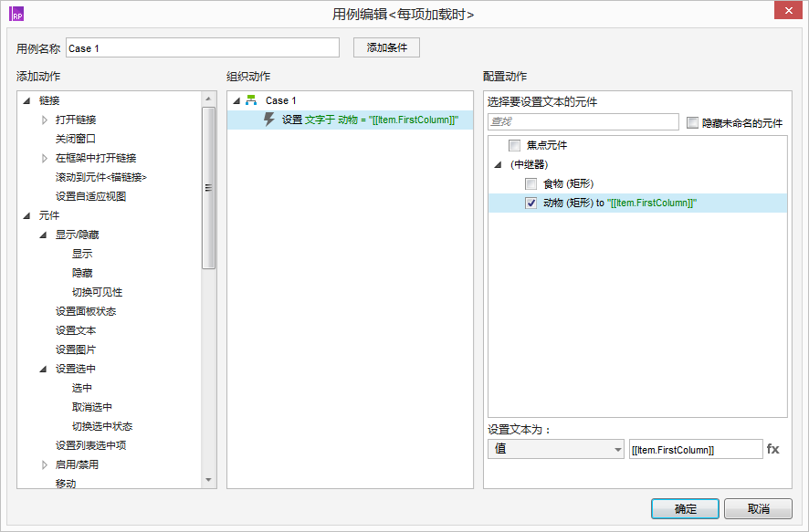
Task: Select the 取消选中 action
Action: (x=92, y=407)
